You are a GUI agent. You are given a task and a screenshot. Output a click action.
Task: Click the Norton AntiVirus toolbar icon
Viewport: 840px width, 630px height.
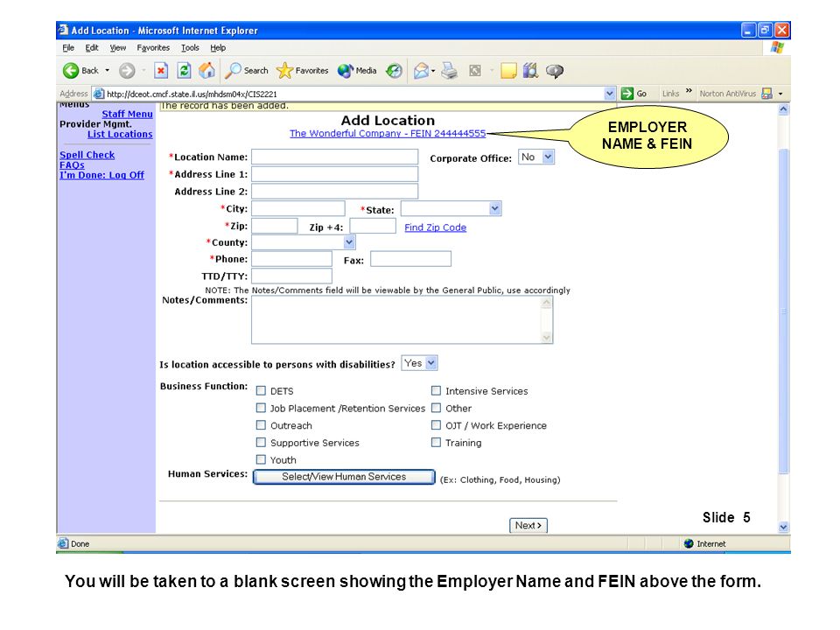click(x=767, y=94)
